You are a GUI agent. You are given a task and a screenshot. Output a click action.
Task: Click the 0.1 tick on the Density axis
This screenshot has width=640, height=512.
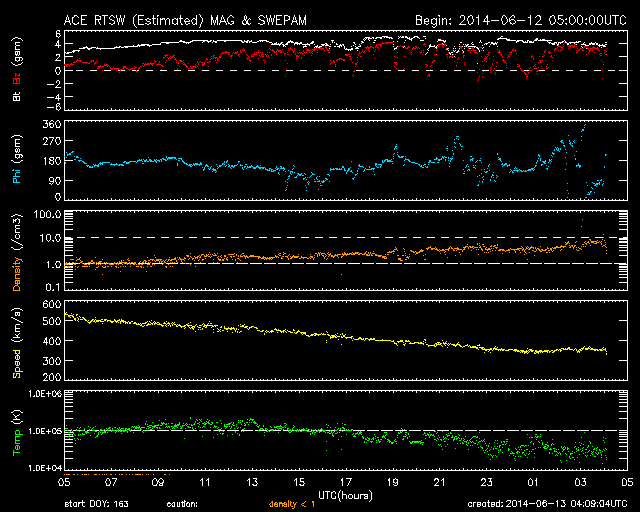click(x=54, y=287)
